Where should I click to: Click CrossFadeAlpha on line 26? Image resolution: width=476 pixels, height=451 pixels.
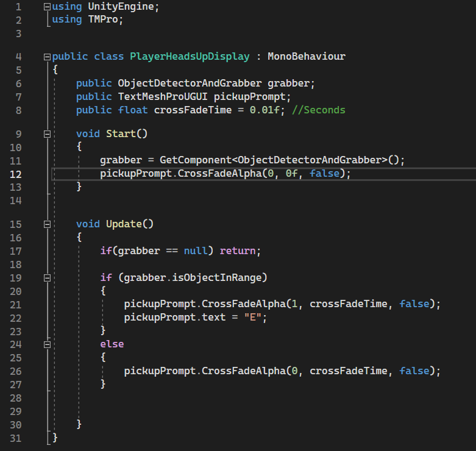point(244,371)
